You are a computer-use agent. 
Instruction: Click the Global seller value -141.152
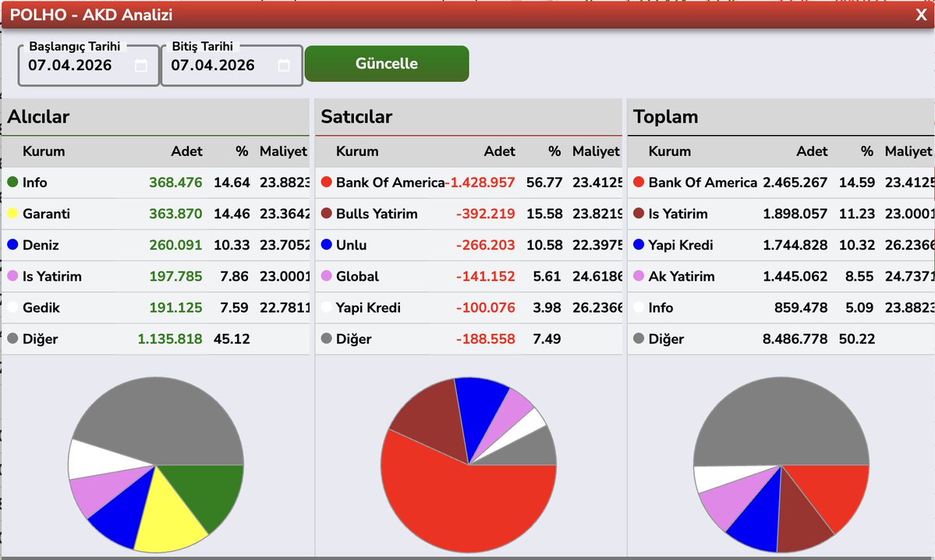485,277
